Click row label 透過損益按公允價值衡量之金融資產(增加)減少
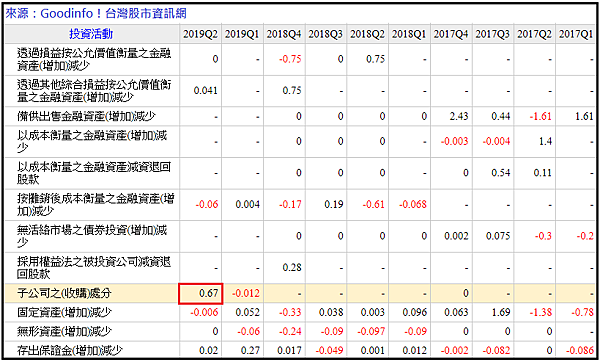 (94, 59)
